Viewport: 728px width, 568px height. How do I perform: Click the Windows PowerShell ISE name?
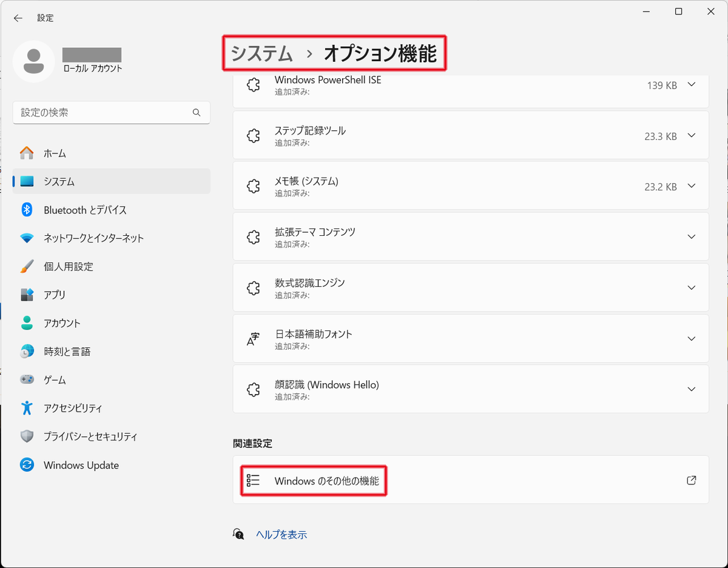[328, 80]
